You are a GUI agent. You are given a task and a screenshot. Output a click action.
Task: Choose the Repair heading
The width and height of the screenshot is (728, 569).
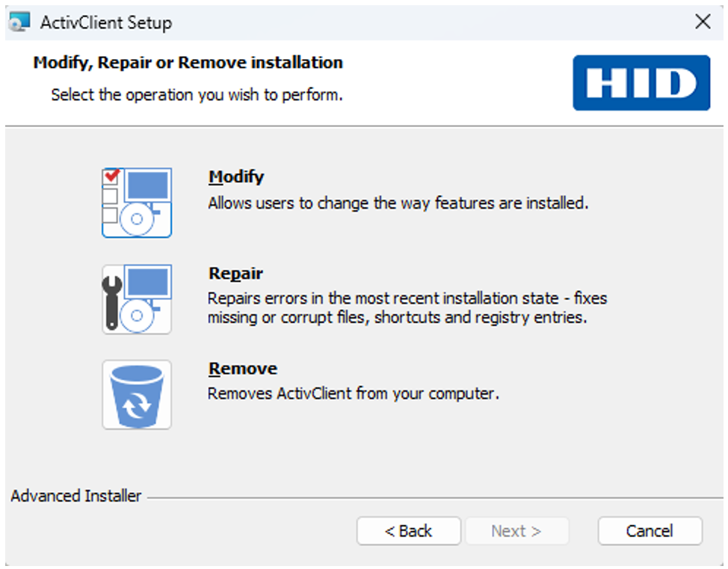235,274
